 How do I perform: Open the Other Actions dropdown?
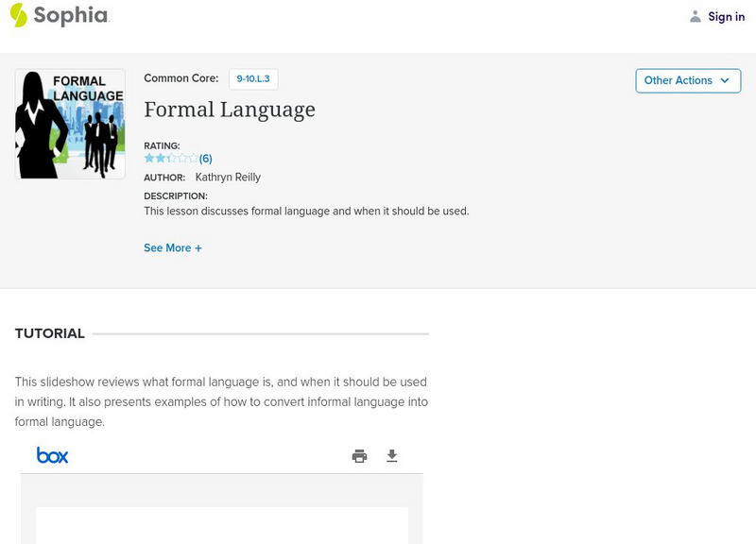pos(679,80)
